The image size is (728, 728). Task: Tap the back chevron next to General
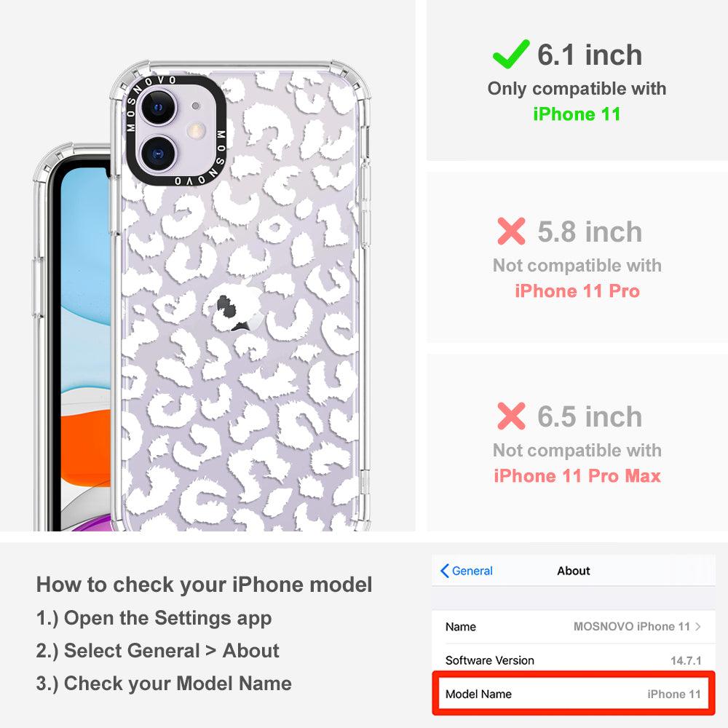[x=444, y=571]
